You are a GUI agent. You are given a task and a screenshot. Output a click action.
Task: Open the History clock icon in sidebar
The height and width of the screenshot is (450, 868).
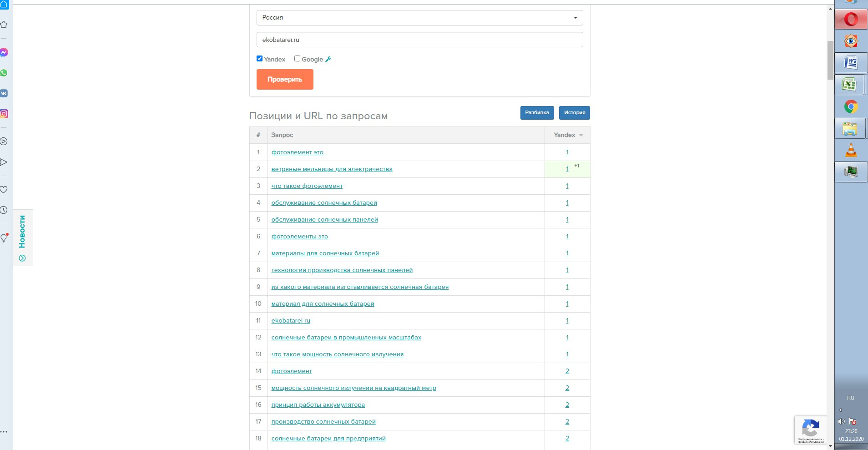pos(4,210)
